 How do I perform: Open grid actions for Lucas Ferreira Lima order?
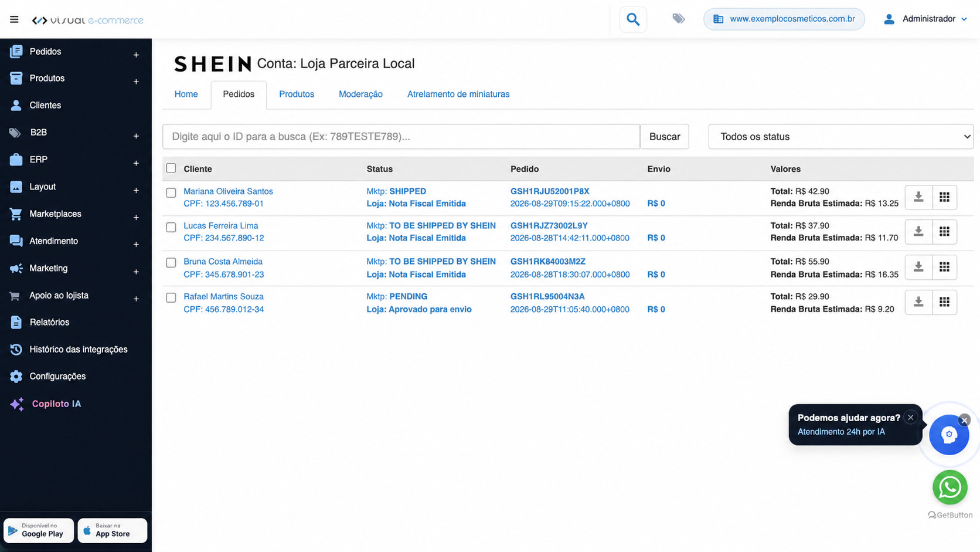click(944, 232)
